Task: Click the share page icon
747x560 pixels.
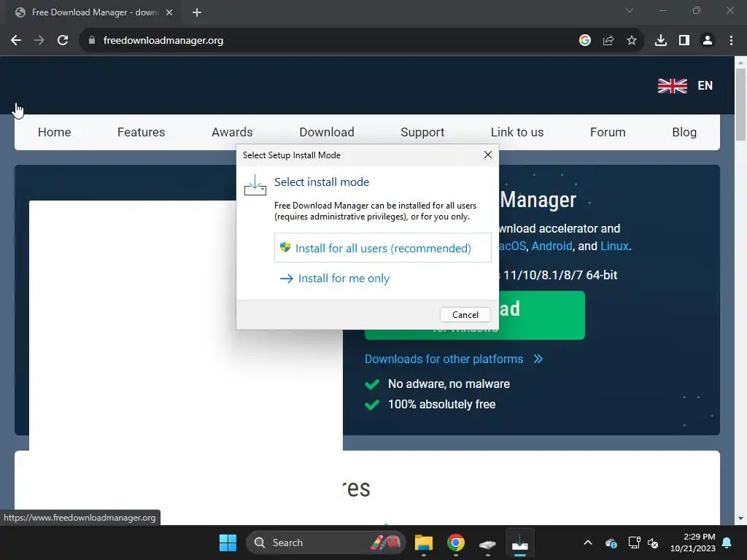Action: 608,41
